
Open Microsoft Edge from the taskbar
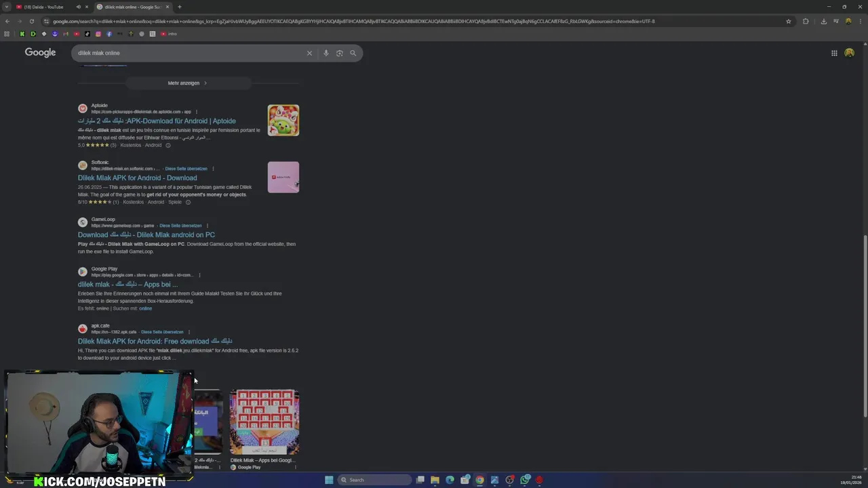click(x=450, y=480)
